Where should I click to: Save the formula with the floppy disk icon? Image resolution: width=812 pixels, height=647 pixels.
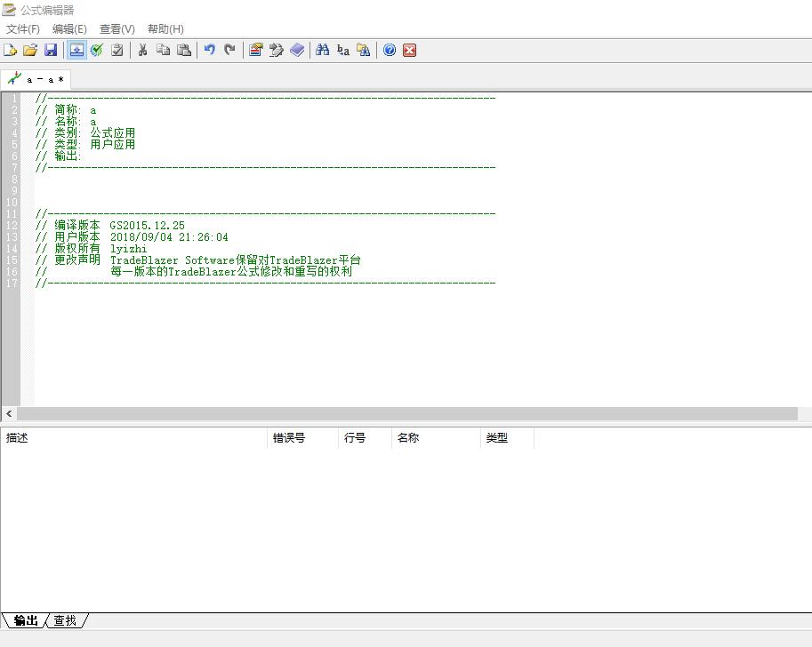point(51,50)
